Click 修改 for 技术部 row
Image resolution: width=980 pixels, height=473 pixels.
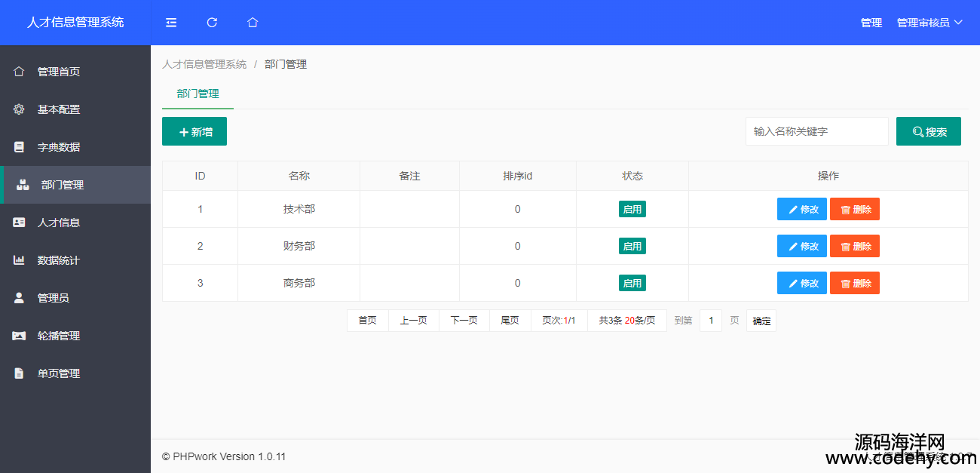point(801,209)
